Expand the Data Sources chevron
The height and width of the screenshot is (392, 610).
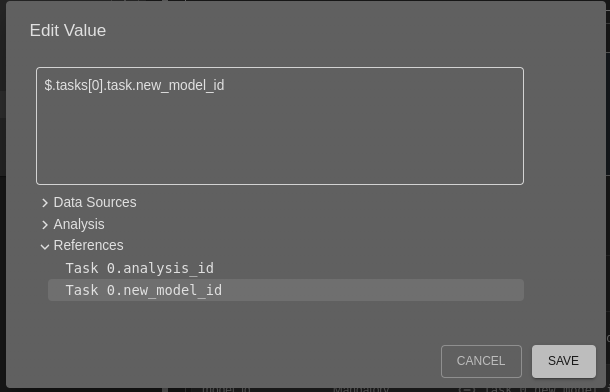pos(45,203)
